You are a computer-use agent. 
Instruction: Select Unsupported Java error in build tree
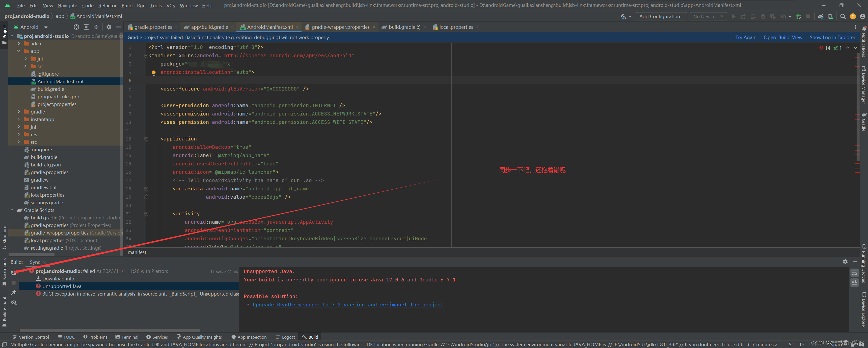(62, 286)
